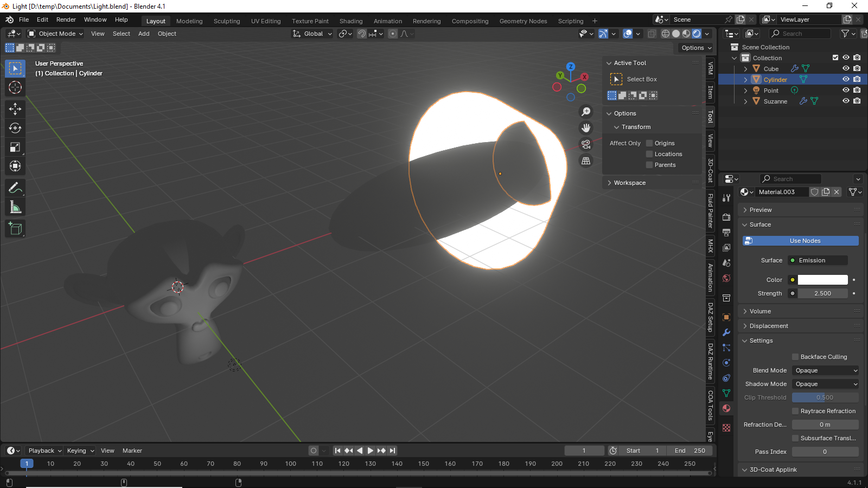Click the Use Nodes button
Screen dimensions: 868x488
(x=801, y=241)
